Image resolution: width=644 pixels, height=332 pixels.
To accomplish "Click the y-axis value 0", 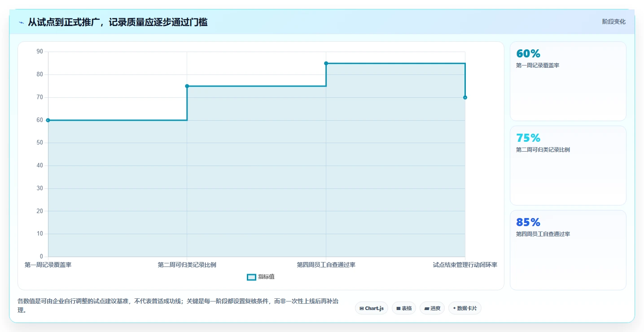I will [41, 257].
